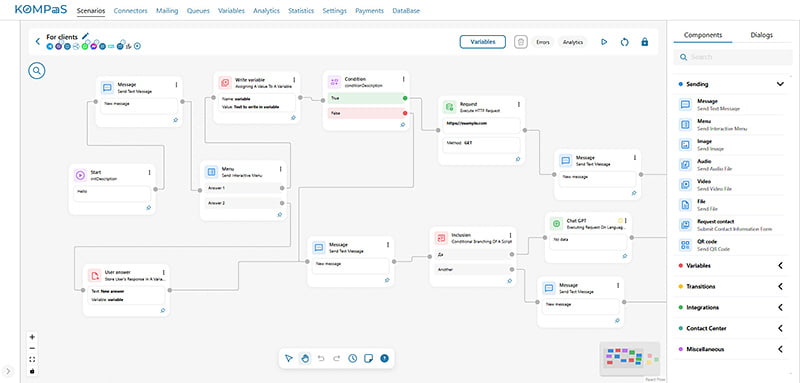Open the Connectors menu
The height and width of the screenshot is (383, 800).
[x=131, y=10]
